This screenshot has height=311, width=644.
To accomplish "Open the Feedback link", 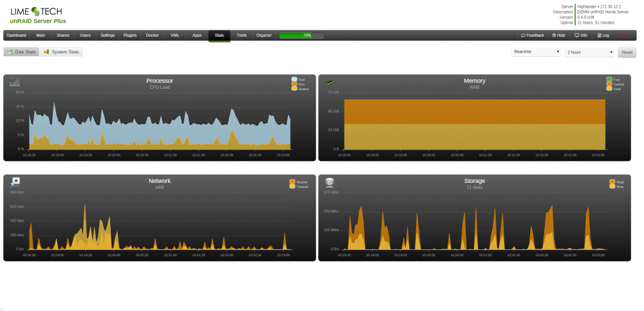I will [x=533, y=35].
